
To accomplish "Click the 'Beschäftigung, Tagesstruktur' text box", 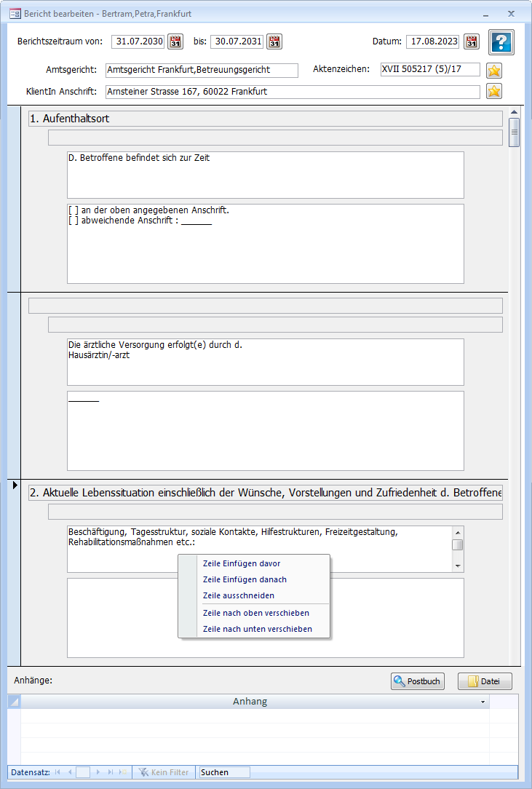I will pyautogui.click(x=261, y=549).
